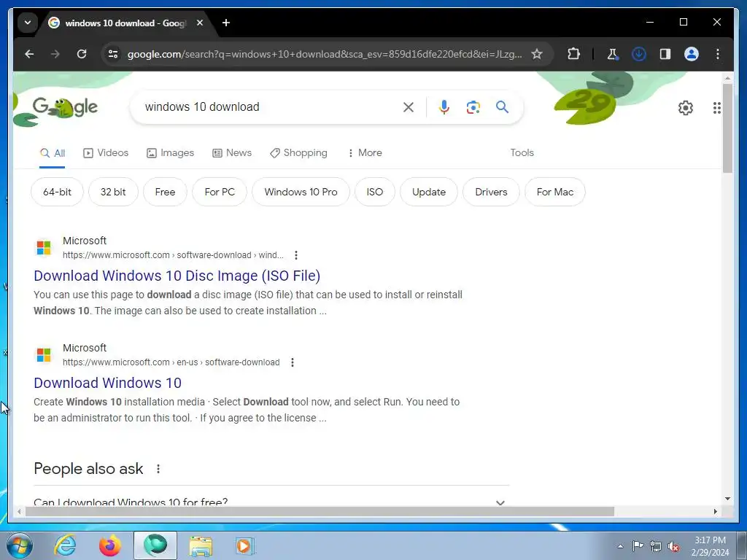Open the Action Center flag icon
This screenshot has height=560, width=747.
point(638,546)
